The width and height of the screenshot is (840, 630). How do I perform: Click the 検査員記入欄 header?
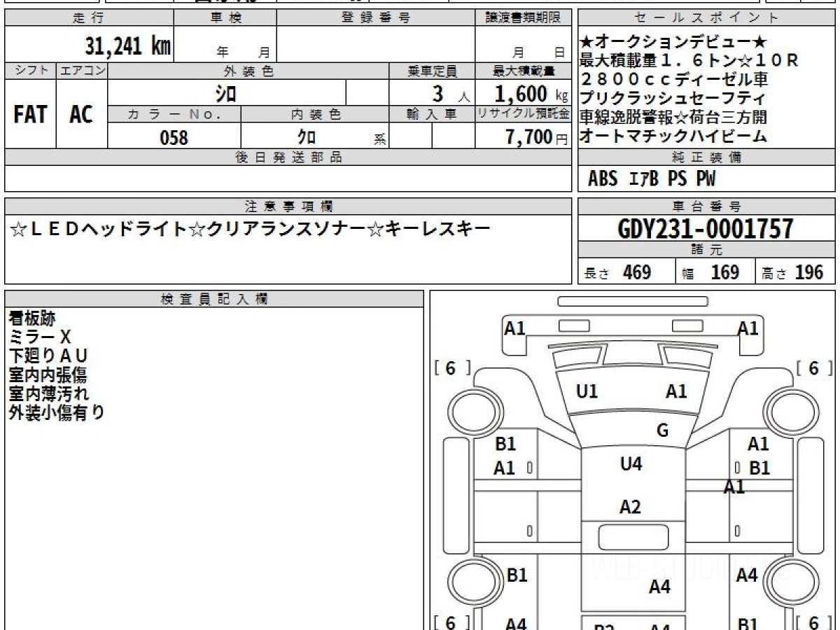coord(214,299)
